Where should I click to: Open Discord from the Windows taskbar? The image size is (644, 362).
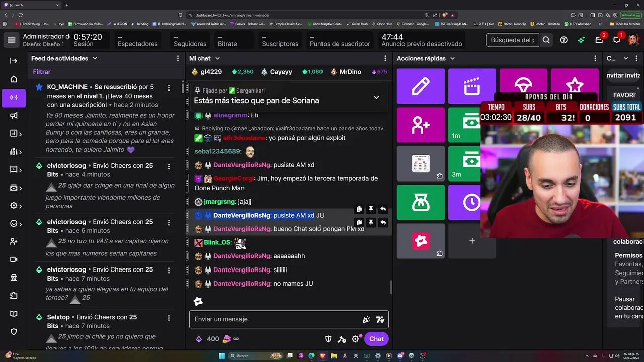(x=400, y=356)
